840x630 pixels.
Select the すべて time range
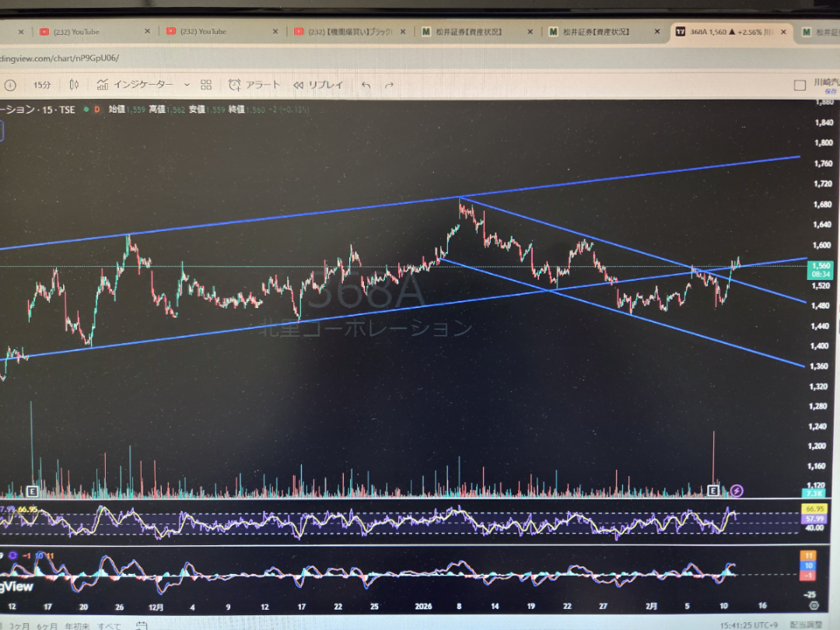(109, 625)
